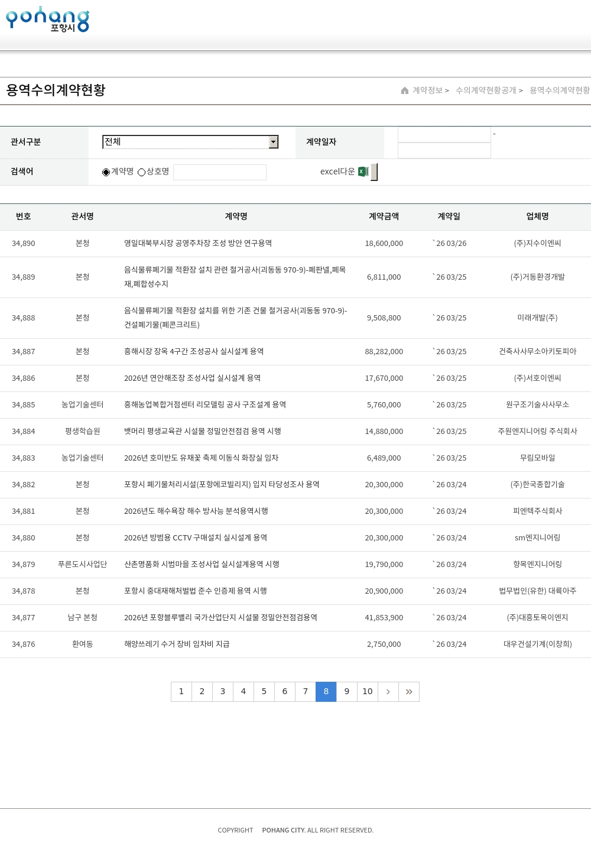Select the 상호명 radio button
Image resolution: width=591 pixels, height=868 pixels.
(x=142, y=172)
